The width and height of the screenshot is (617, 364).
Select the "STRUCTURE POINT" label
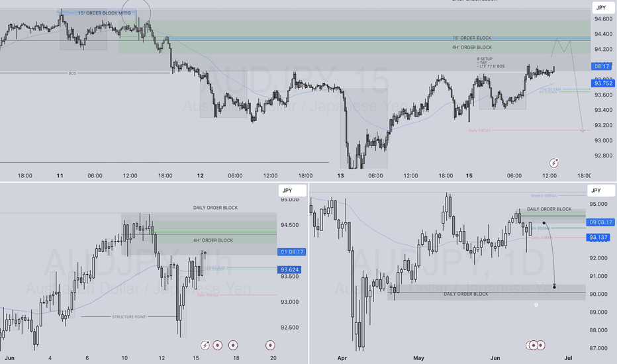(129, 317)
